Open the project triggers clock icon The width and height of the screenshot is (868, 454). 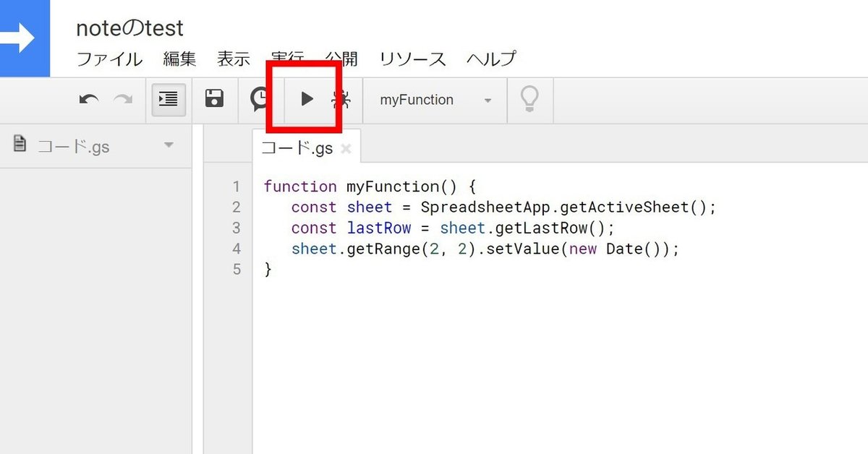pos(260,99)
